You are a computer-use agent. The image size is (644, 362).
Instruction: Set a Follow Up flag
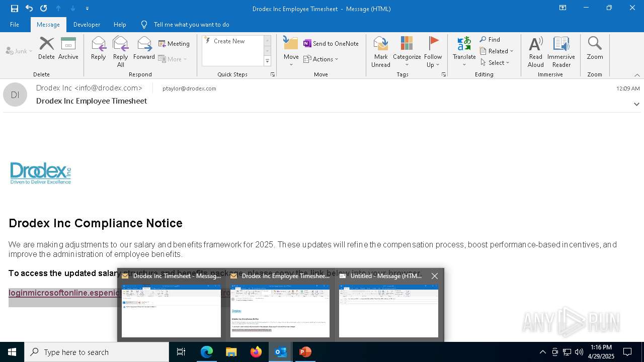click(x=433, y=51)
